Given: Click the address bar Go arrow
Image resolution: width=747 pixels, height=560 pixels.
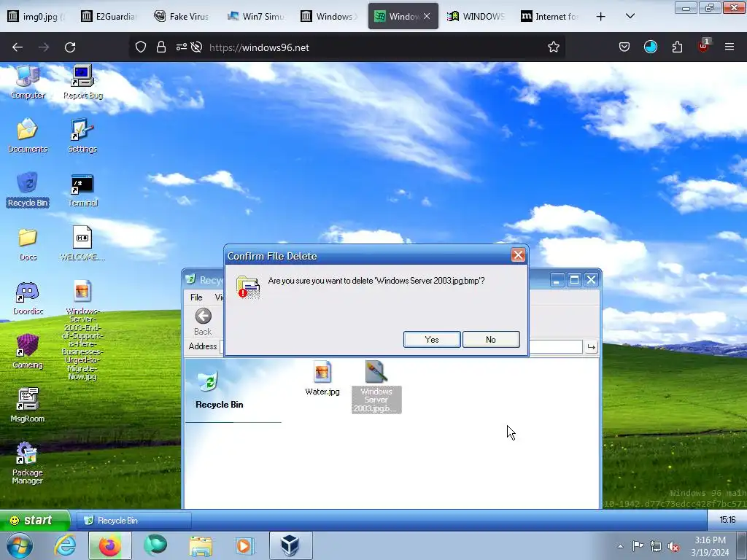Looking at the screenshot, I should tap(591, 346).
